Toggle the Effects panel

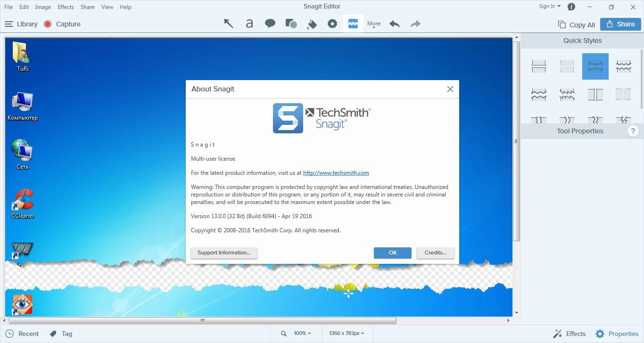pos(570,334)
